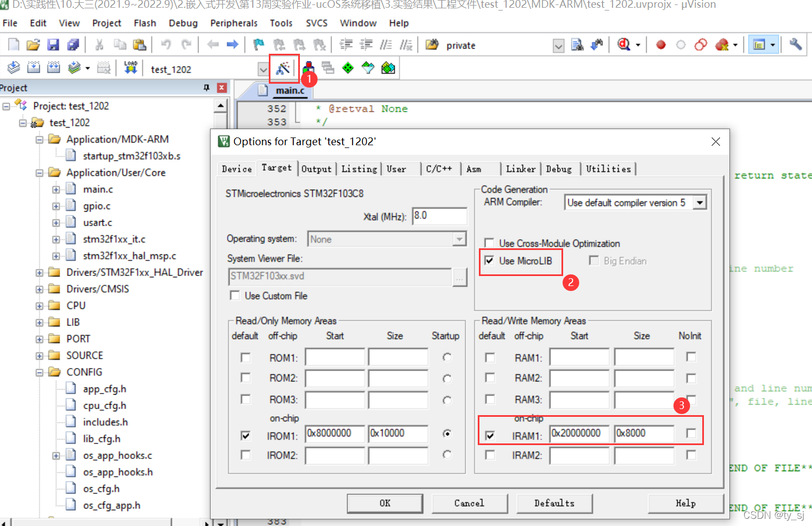
Task: Close the Options for Target dialog
Action: 716,142
